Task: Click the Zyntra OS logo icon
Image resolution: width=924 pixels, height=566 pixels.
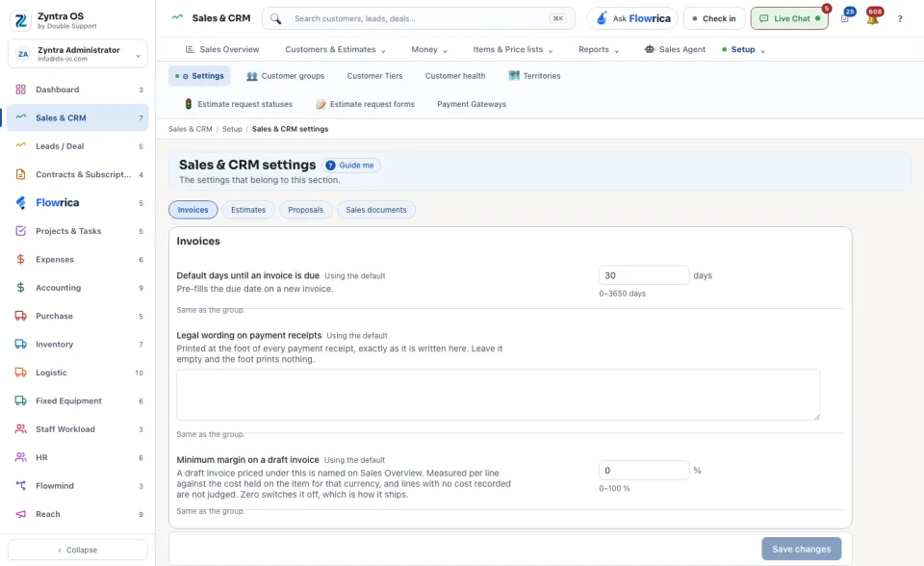Action: tap(20, 20)
